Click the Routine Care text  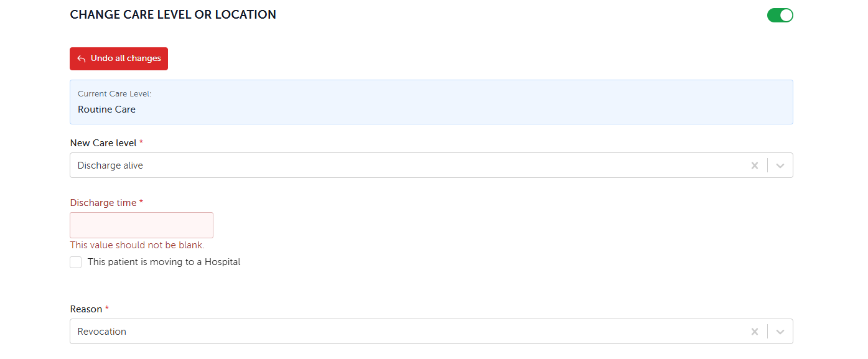click(x=106, y=110)
